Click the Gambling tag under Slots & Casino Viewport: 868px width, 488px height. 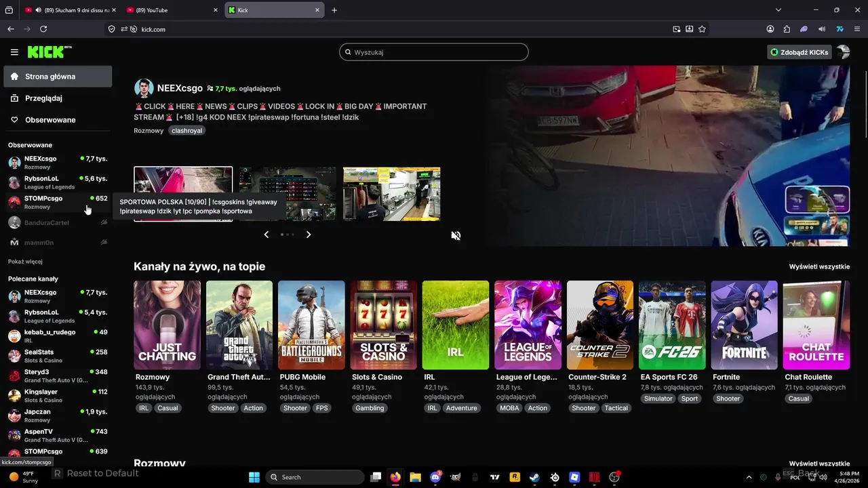pyautogui.click(x=370, y=408)
